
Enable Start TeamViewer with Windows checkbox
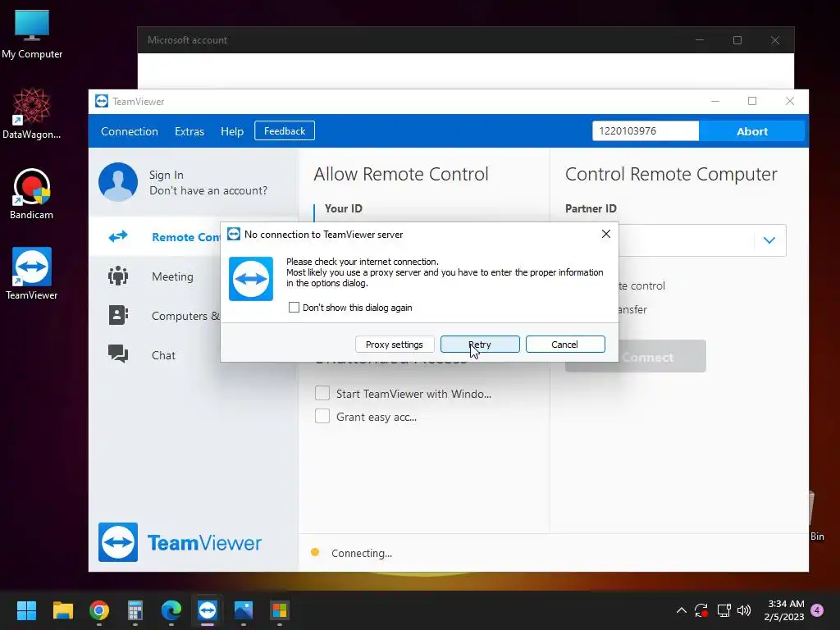[322, 393]
